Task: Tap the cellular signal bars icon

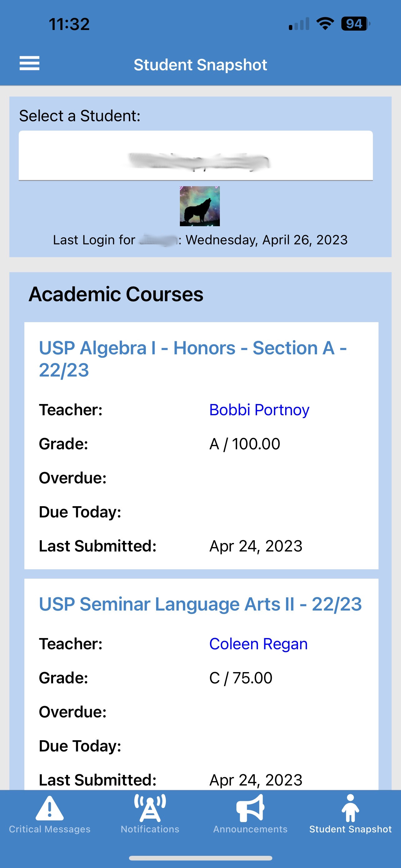Action: click(299, 24)
